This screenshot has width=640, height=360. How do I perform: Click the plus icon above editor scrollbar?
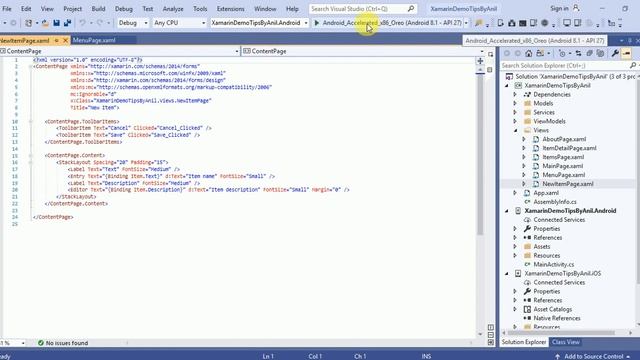[x=480, y=61]
